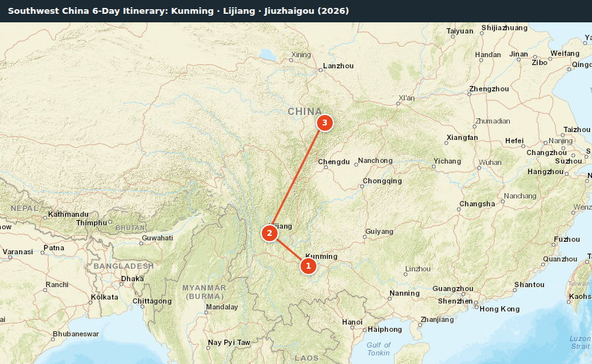This screenshot has width=592, height=364.
Task: Click the Weifang city label
Action: click(565, 54)
